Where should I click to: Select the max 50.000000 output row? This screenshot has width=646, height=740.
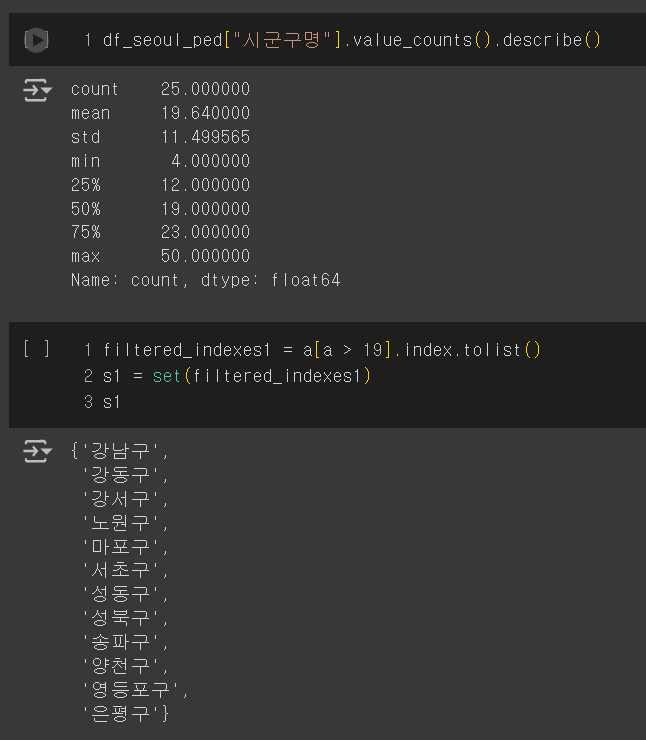pyautogui.click(x=160, y=256)
